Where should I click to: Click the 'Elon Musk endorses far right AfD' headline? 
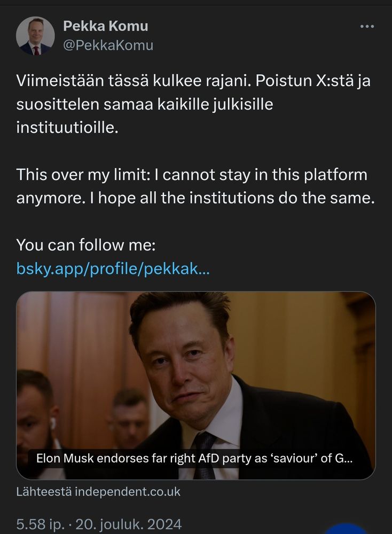click(x=194, y=458)
